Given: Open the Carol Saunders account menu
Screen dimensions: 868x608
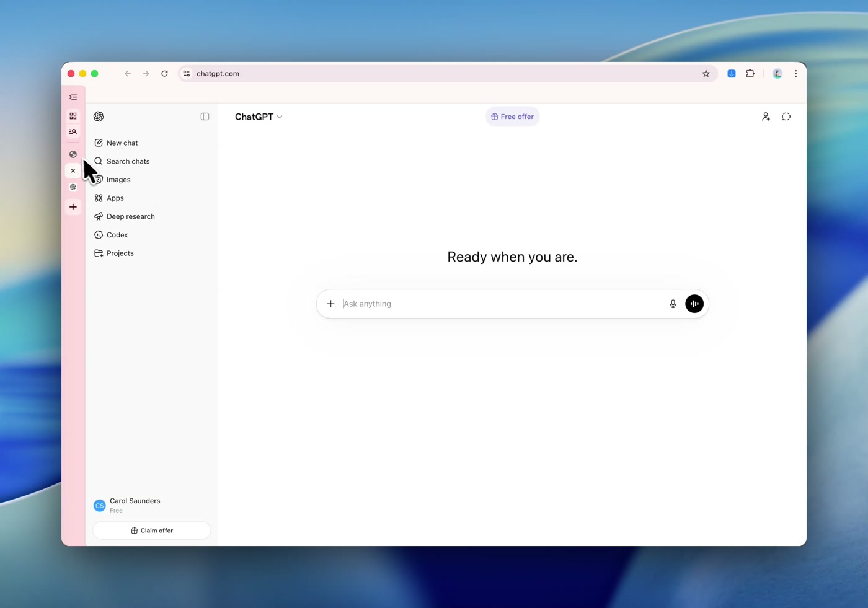Looking at the screenshot, I should [135, 505].
